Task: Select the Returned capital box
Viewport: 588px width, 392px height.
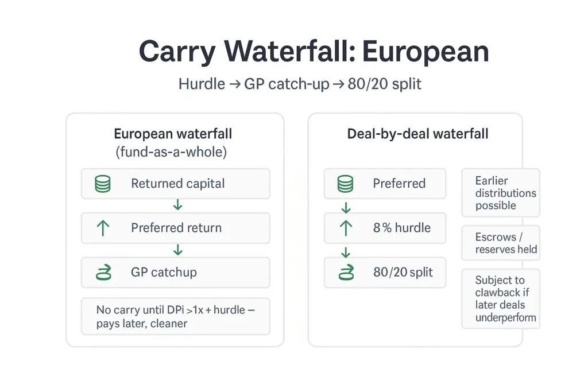Action: (176, 184)
